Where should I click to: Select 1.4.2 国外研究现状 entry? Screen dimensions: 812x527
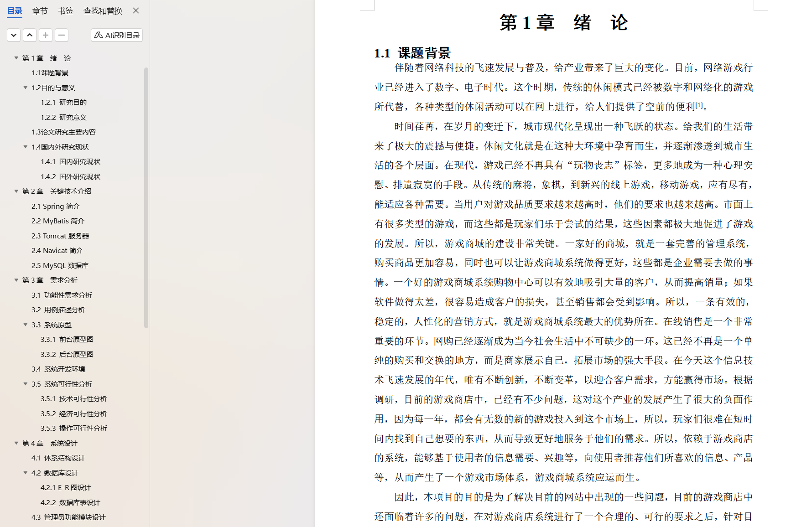coord(70,176)
